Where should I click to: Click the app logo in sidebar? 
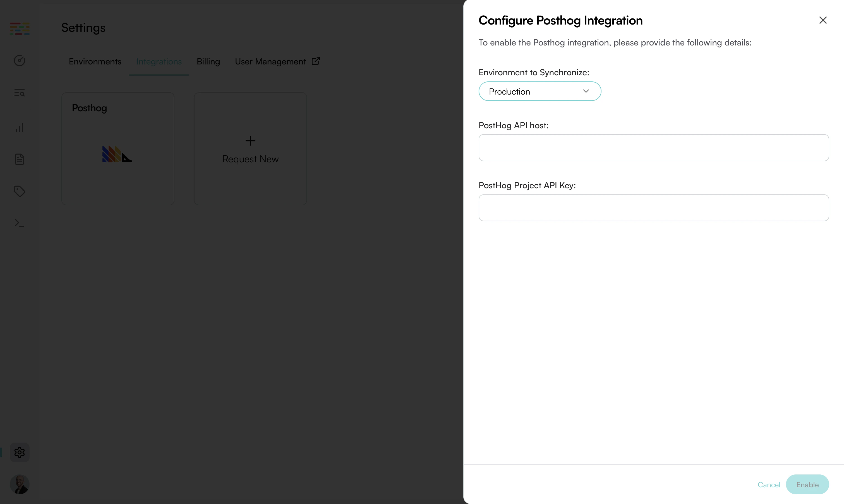19,28
